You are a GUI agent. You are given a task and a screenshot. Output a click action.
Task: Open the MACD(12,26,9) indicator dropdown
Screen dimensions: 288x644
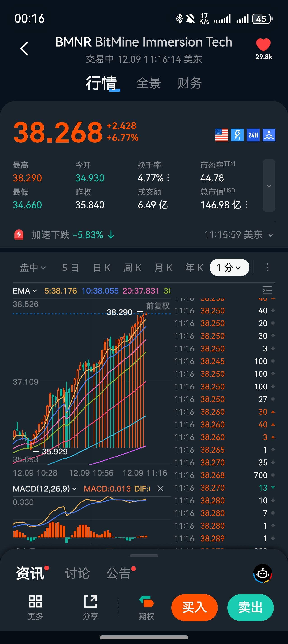point(44,488)
